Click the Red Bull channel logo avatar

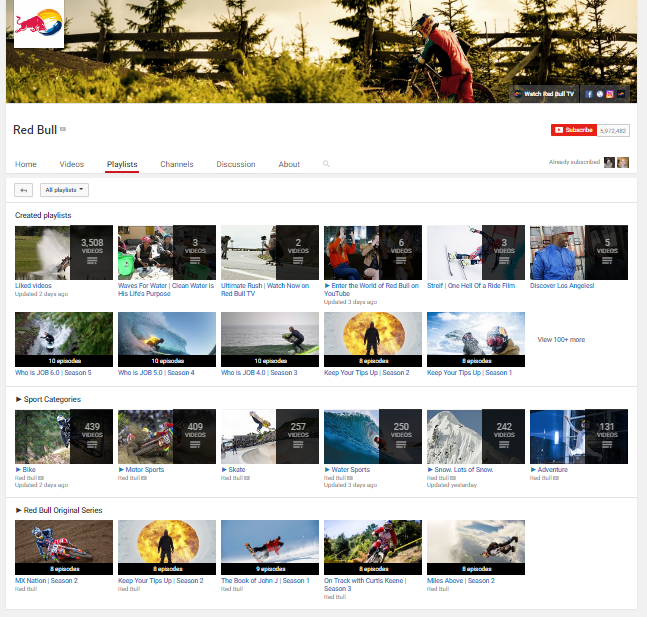(39, 24)
